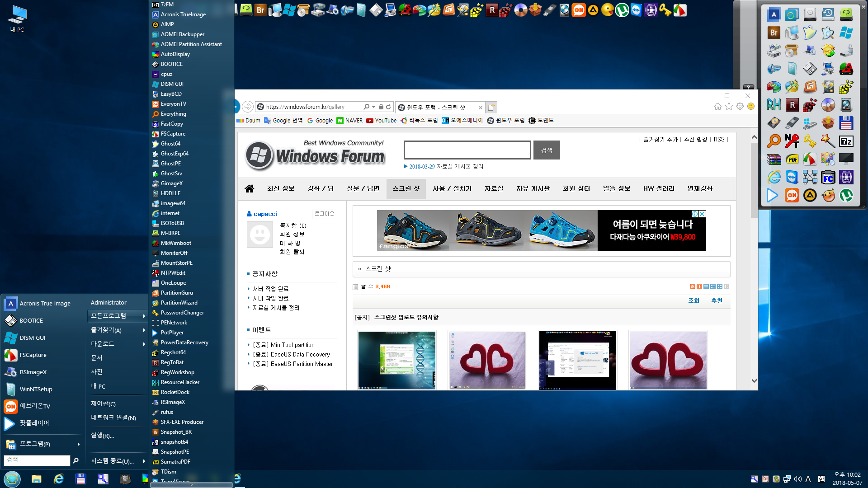Choose rufus in All Programs list

coord(192,412)
